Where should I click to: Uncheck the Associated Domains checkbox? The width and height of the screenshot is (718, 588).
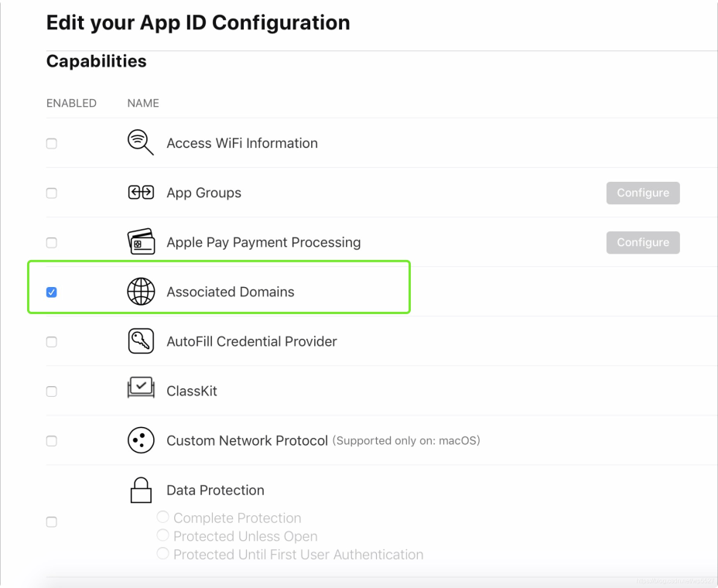point(52,292)
